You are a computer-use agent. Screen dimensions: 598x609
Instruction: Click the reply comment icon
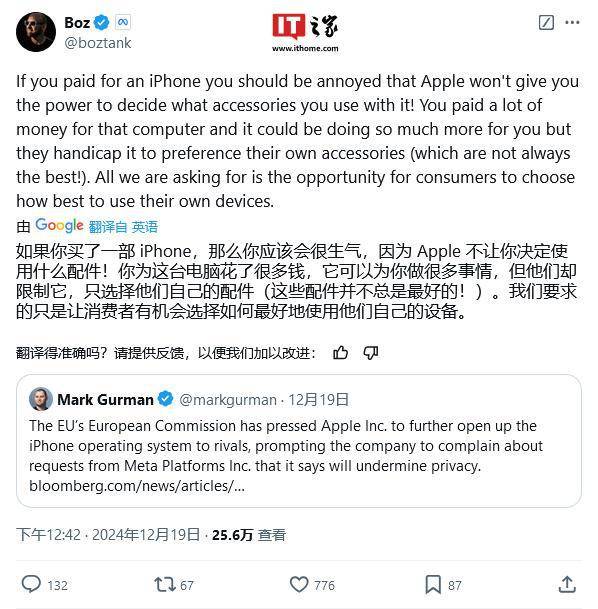pyautogui.click(x=31, y=584)
